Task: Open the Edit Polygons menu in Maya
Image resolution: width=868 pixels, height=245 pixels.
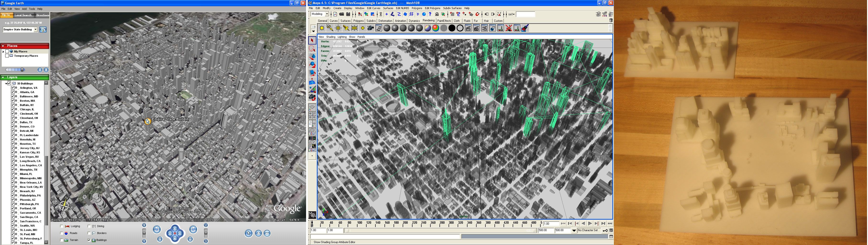Action: point(432,8)
